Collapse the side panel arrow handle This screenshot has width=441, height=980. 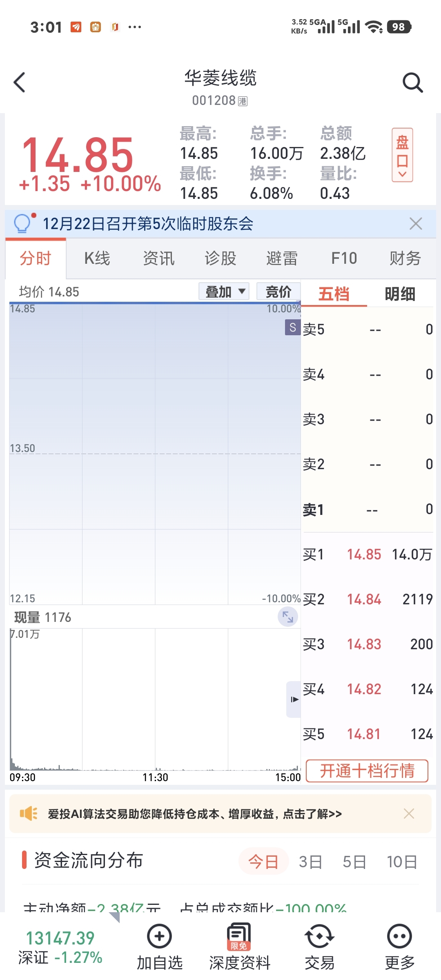pyautogui.click(x=294, y=699)
